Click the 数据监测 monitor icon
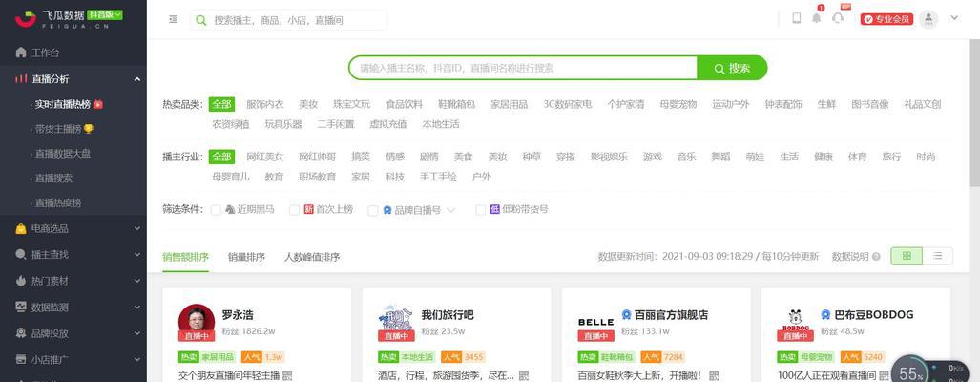Screen dimensions: 980x382 tap(21, 307)
